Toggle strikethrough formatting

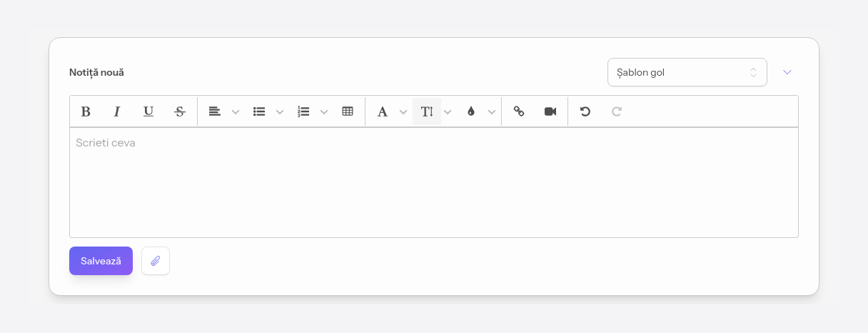tap(180, 111)
